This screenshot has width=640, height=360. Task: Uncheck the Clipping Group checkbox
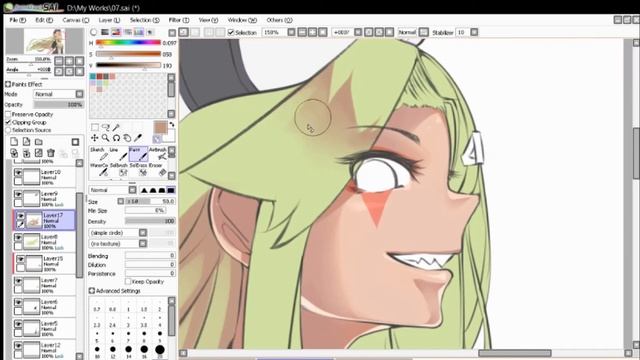8,122
